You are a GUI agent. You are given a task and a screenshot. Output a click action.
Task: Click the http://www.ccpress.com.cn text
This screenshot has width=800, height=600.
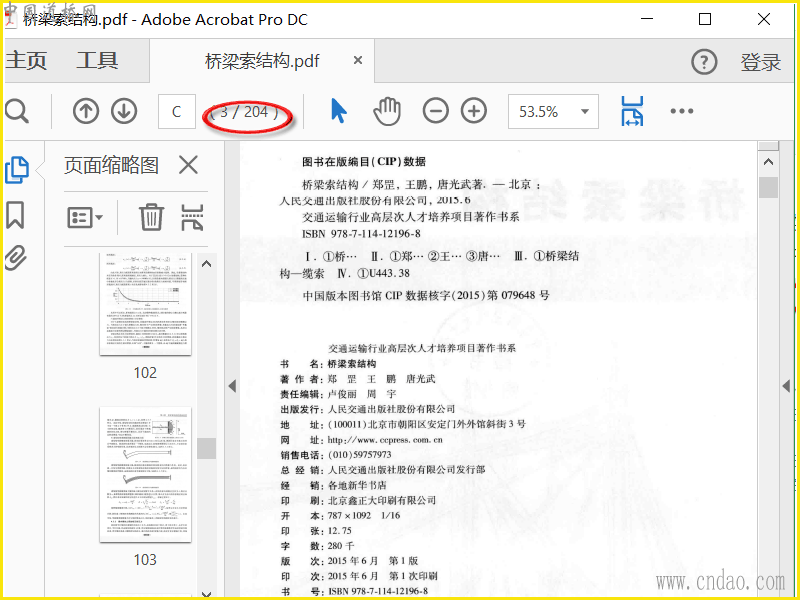pyautogui.click(x=385, y=440)
